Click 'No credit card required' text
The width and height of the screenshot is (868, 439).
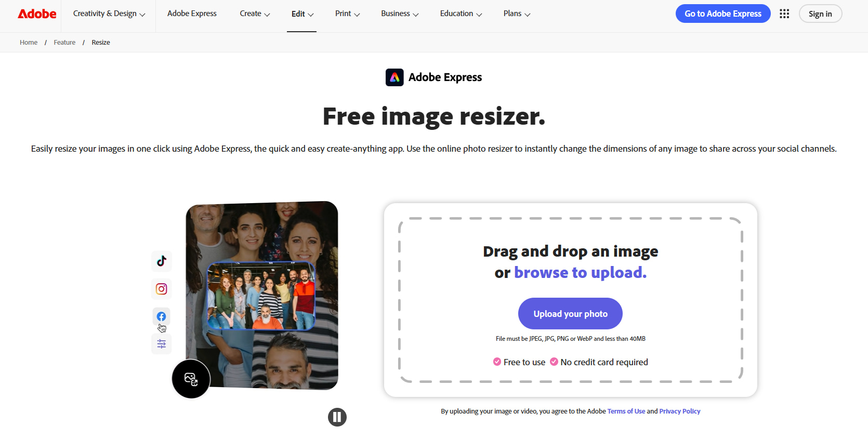pyautogui.click(x=604, y=362)
